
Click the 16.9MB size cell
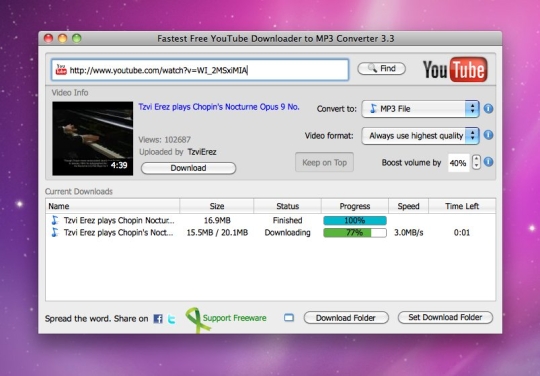(x=217, y=220)
